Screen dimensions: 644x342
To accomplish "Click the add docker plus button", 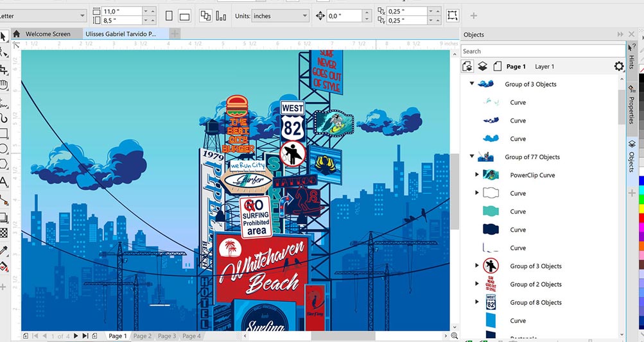I will 632,193.
